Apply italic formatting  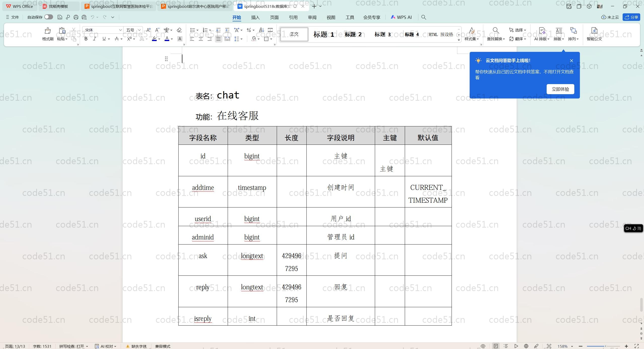[x=94, y=39]
